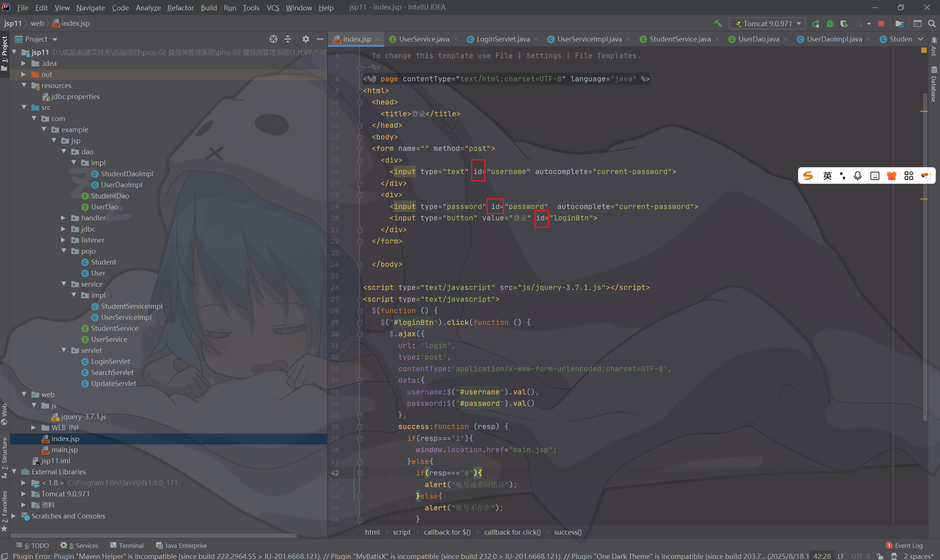Screen dimensions: 940x560
Task: Toggle Sogou IME English/Chinese mode
Action: (x=827, y=176)
